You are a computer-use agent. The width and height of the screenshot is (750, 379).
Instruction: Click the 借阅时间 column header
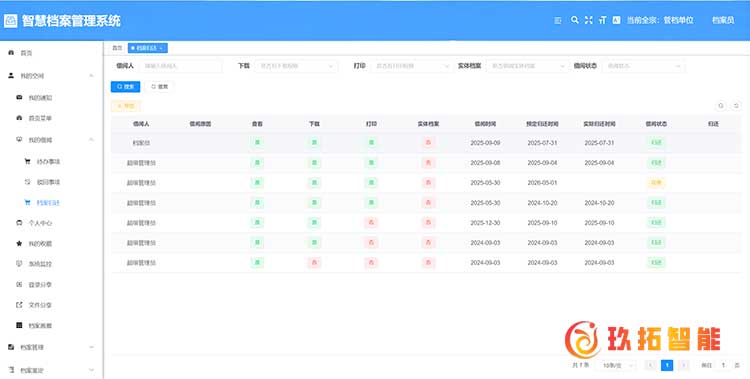pos(485,123)
